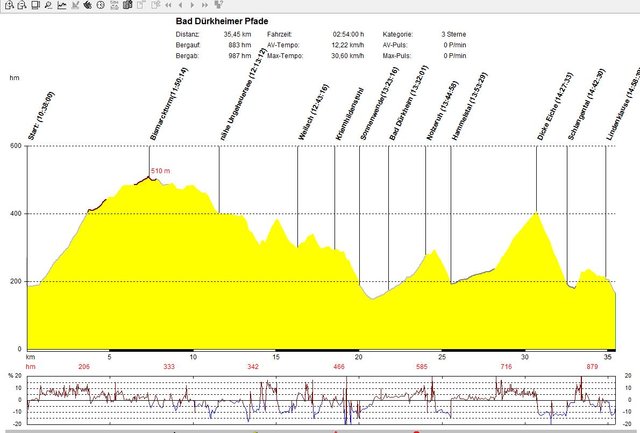
Task: Click the cumulative climb value 879
Action: click(592, 366)
